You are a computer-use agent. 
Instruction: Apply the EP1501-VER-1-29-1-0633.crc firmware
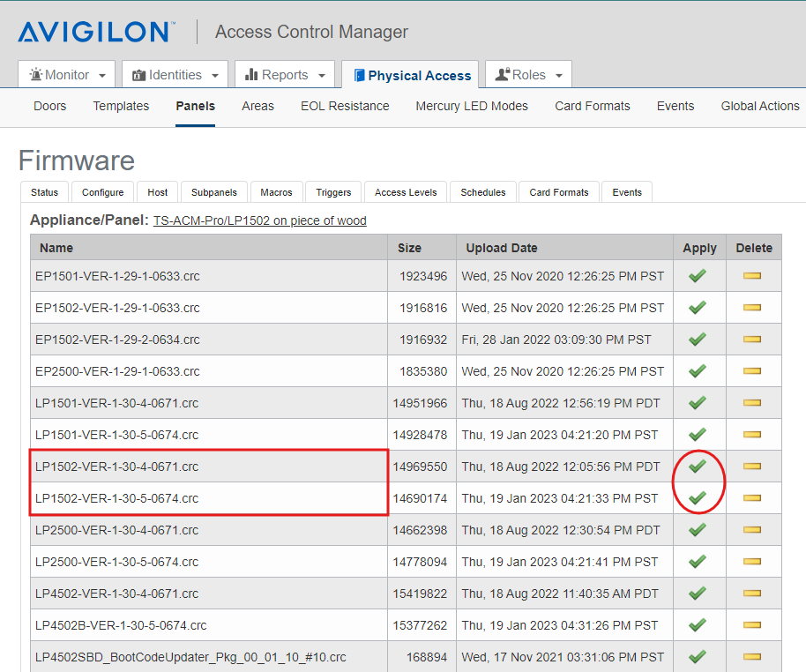(698, 275)
